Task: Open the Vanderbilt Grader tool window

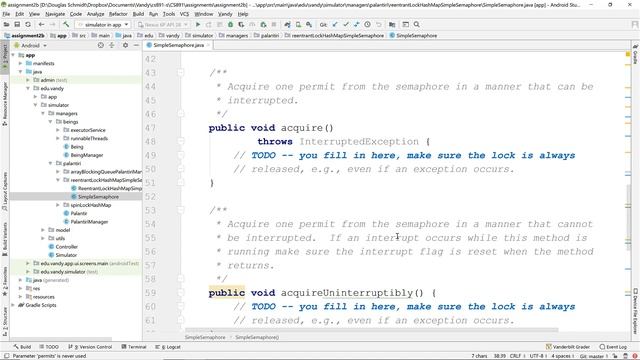Action: (x=568, y=347)
